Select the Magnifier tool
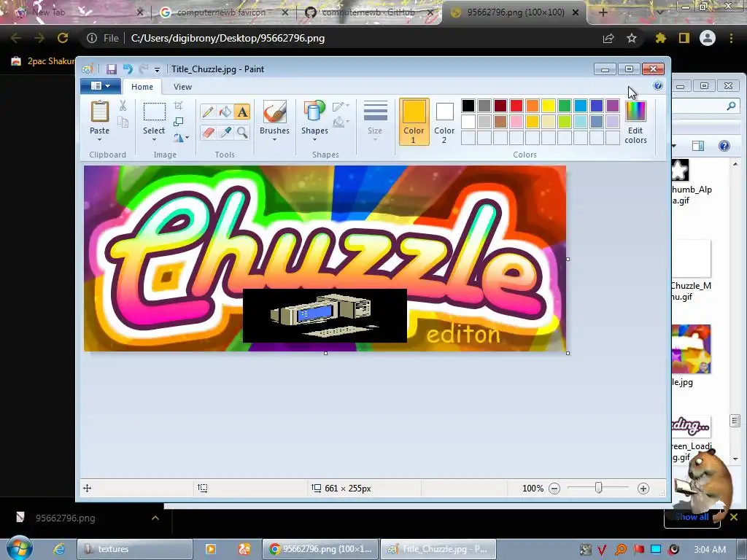 pos(242,132)
